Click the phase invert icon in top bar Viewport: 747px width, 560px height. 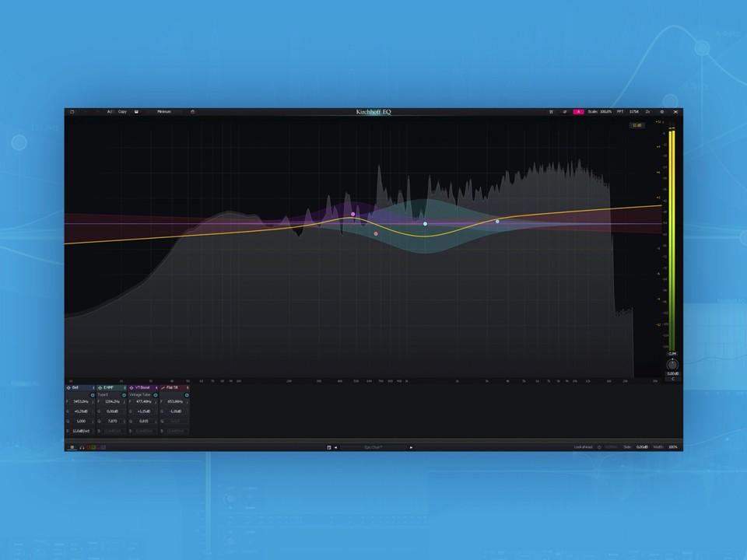[x=565, y=112]
